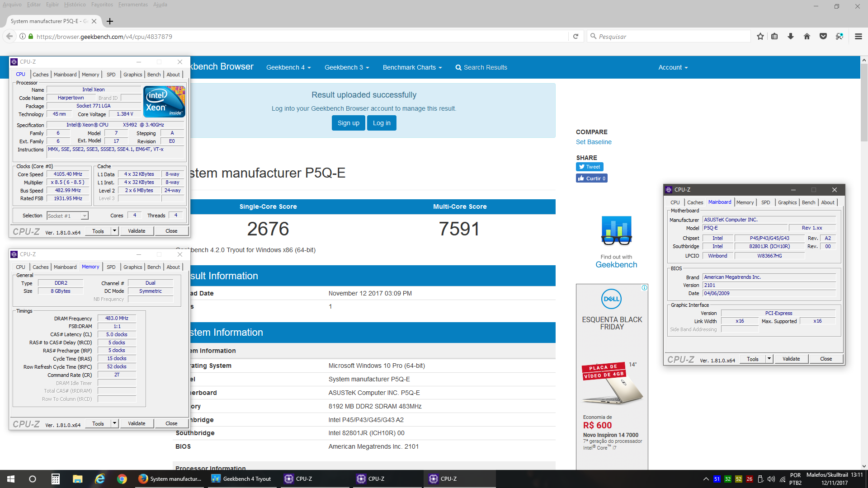Open Tools dropdown arrow in CPU tab window
The height and width of the screenshot is (488, 868).
pos(115,231)
